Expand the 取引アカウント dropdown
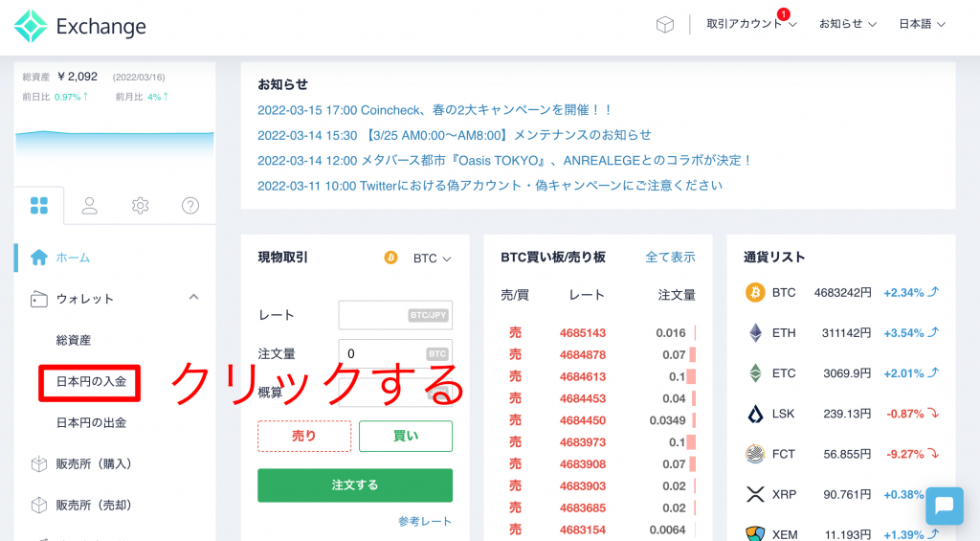 [751, 24]
